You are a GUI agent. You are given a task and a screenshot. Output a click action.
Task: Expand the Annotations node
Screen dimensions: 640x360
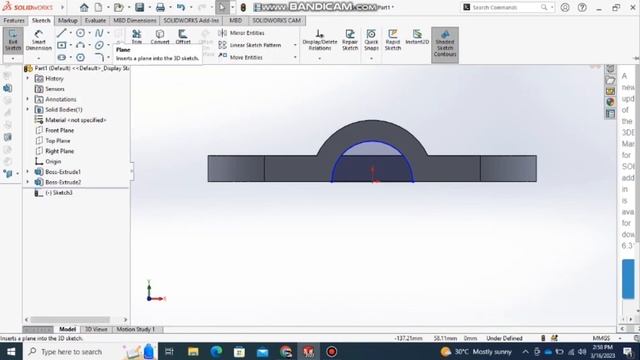tap(28, 99)
